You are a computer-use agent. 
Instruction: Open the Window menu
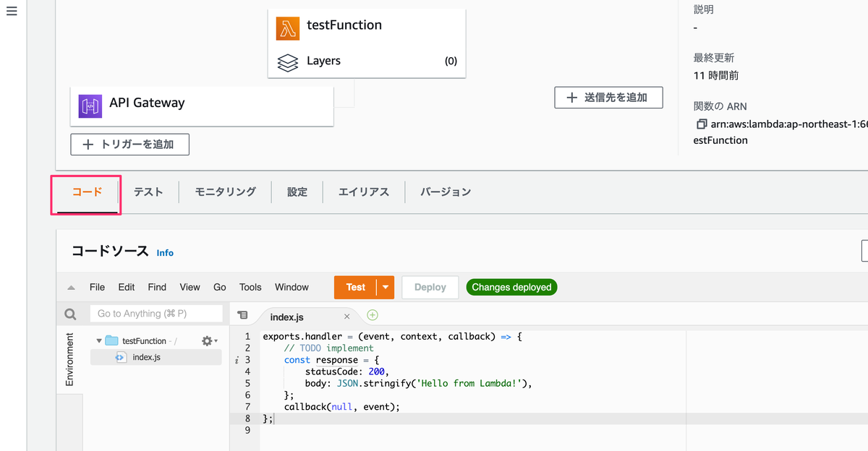tap(292, 287)
